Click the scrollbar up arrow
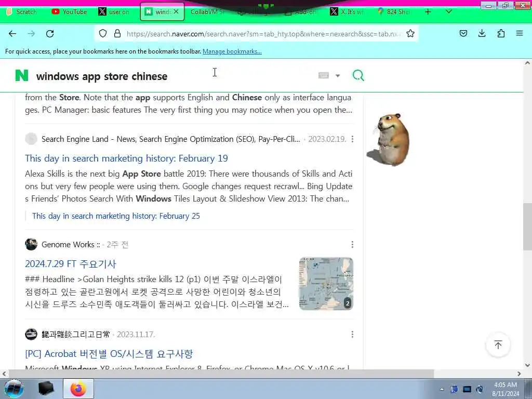The width and height of the screenshot is (532, 399). click(x=527, y=63)
